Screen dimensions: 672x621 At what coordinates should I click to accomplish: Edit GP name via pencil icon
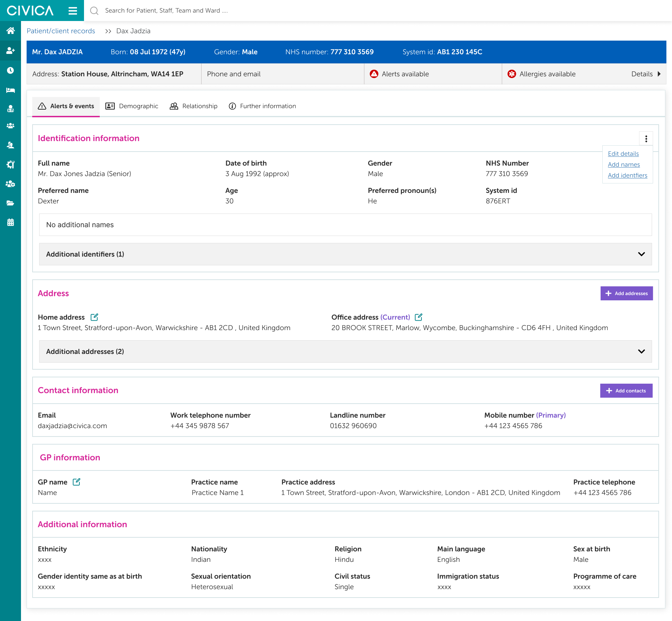(x=76, y=482)
